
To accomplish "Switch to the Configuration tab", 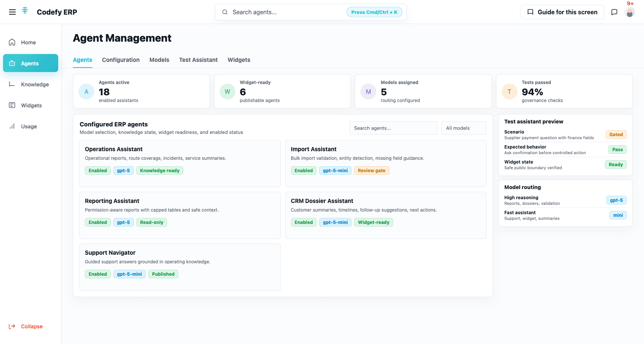I will tap(121, 60).
